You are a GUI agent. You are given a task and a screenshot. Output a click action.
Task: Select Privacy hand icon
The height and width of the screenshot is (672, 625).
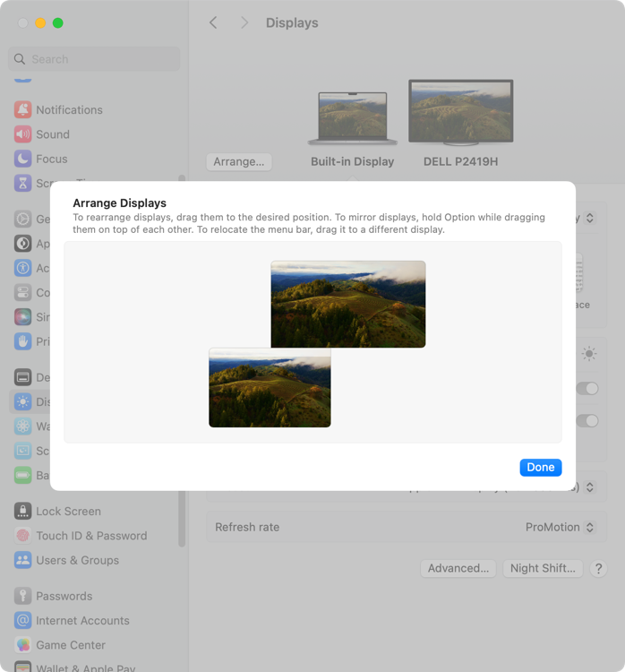pos(22,341)
